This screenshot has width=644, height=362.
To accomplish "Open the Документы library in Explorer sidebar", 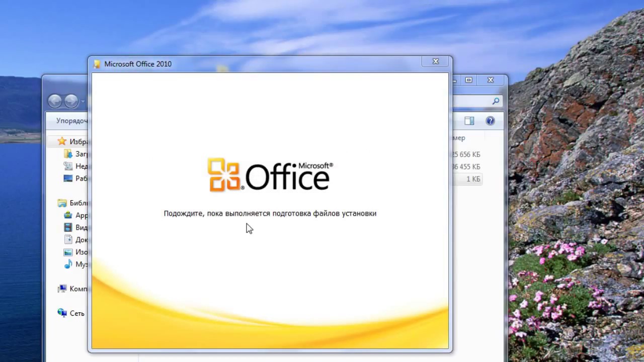I will 75,240.
